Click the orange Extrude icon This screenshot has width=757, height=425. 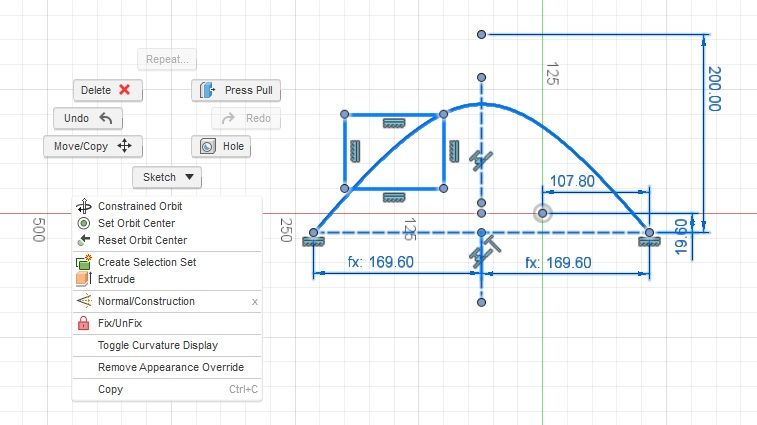click(x=84, y=279)
